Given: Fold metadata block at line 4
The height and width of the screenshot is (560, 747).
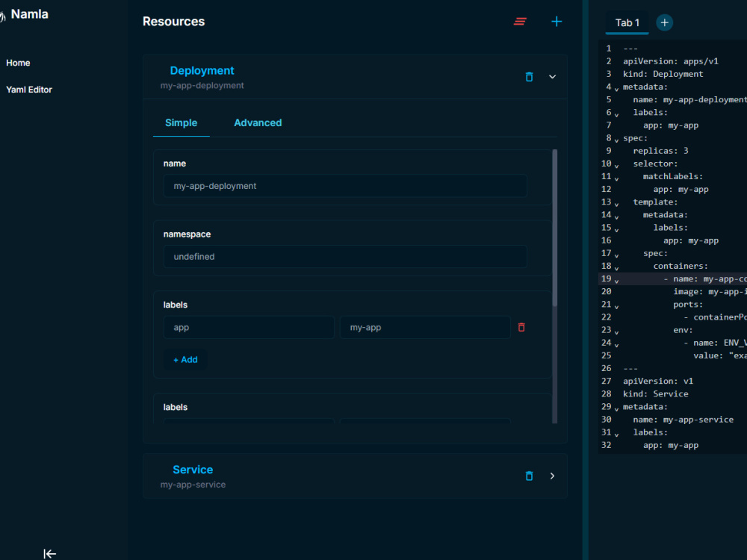Looking at the screenshot, I should point(616,89).
